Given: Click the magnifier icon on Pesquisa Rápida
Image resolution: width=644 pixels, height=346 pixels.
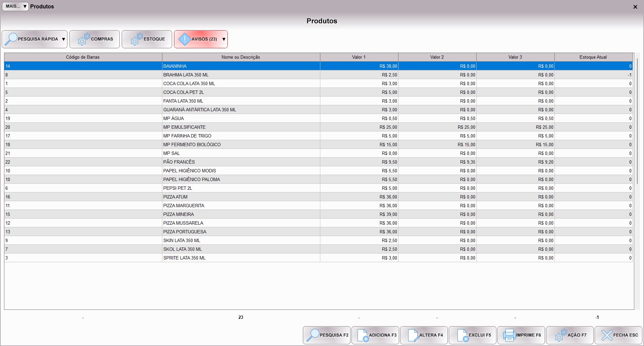Looking at the screenshot, I should 11,39.
